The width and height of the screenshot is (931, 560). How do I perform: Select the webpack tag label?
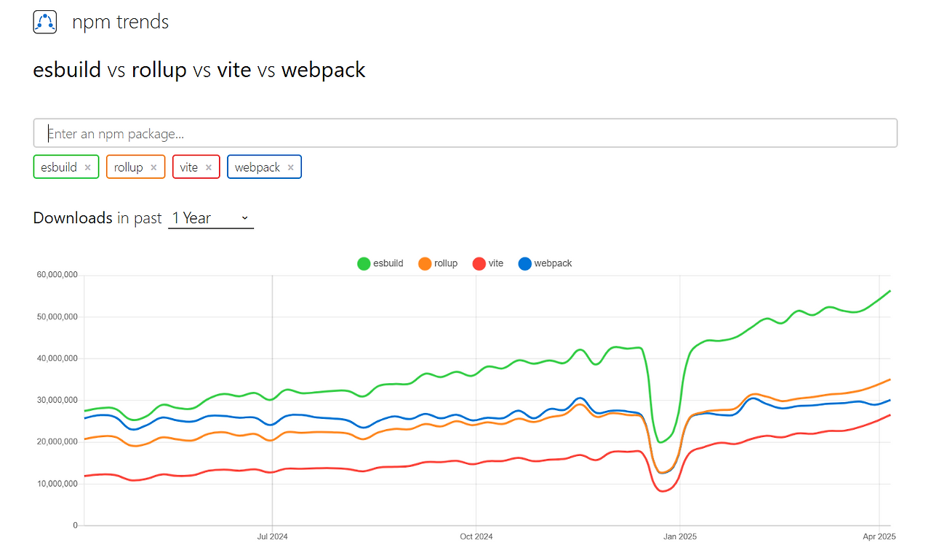point(257,167)
